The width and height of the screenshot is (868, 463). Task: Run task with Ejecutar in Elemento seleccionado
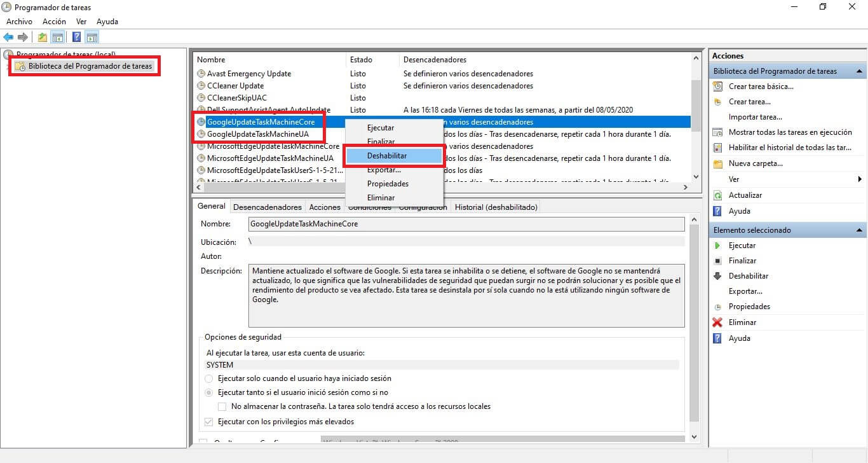(x=742, y=245)
